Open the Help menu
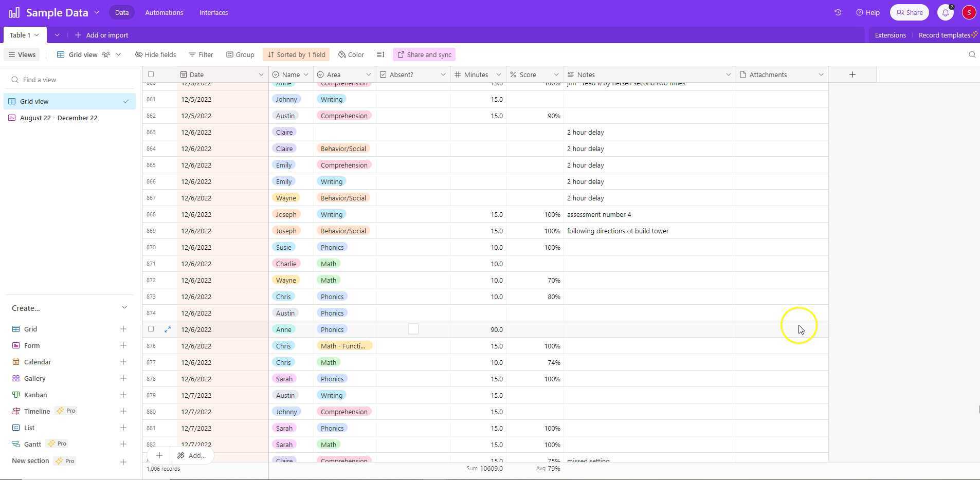This screenshot has width=980, height=480. tap(867, 12)
